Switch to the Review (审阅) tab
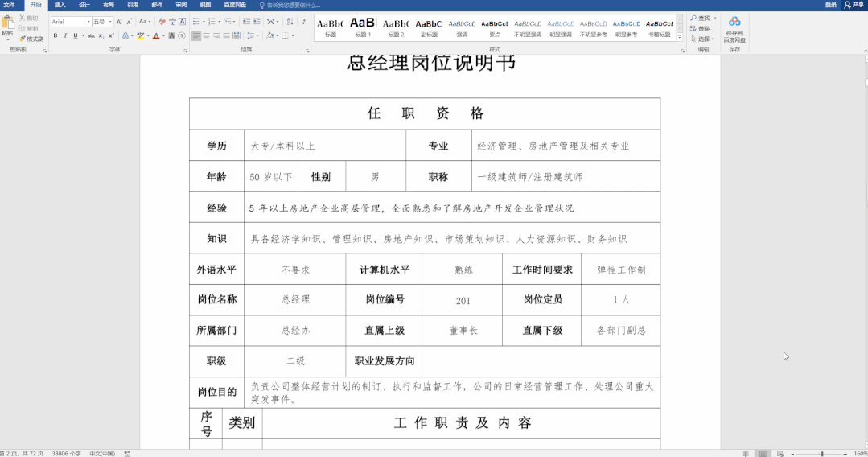The width and height of the screenshot is (868, 457). click(181, 5)
